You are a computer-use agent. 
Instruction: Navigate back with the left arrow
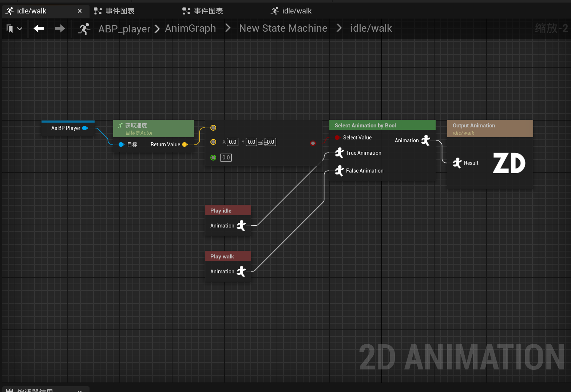coord(39,28)
